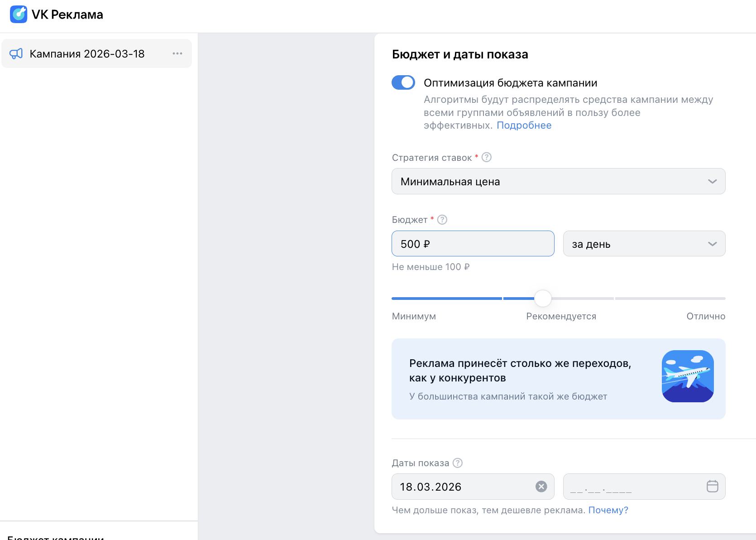Click the 500 ₽ budget input field

pos(472,243)
